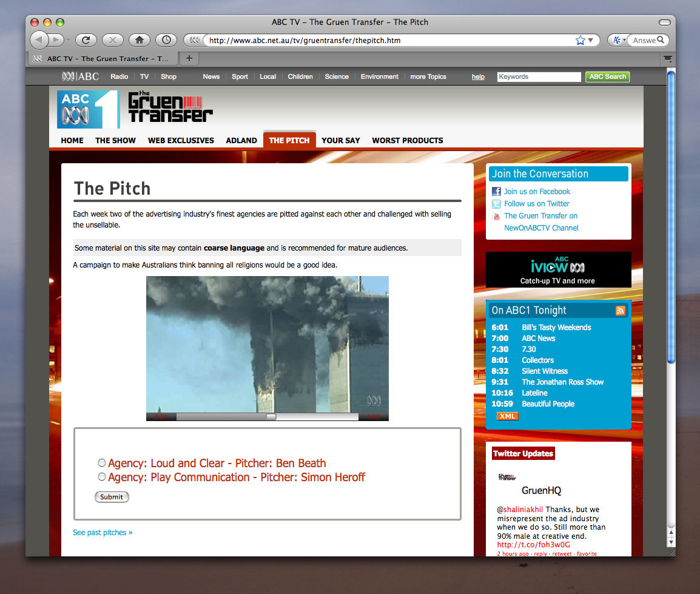Open WEB EXCLUSIVES navigation tab
Screen dimensions: 700x594
[x=181, y=140]
